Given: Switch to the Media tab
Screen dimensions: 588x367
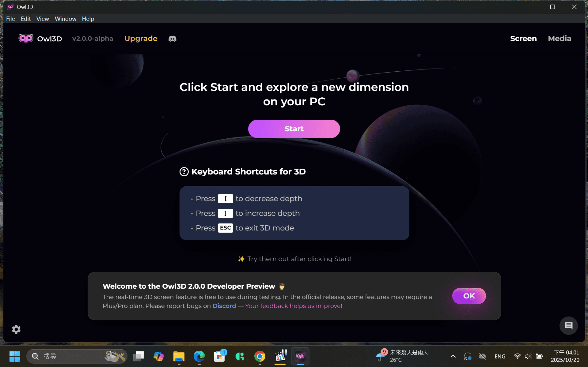Looking at the screenshot, I should [560, 39].
